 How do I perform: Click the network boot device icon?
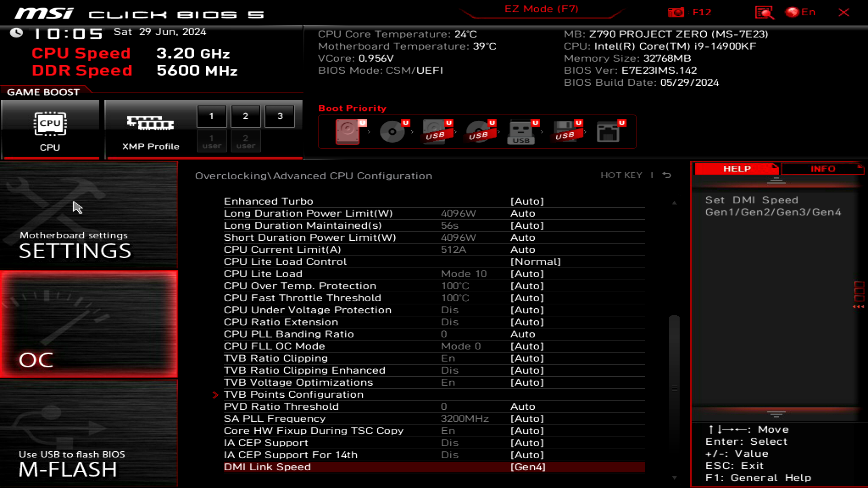(610, 132)
